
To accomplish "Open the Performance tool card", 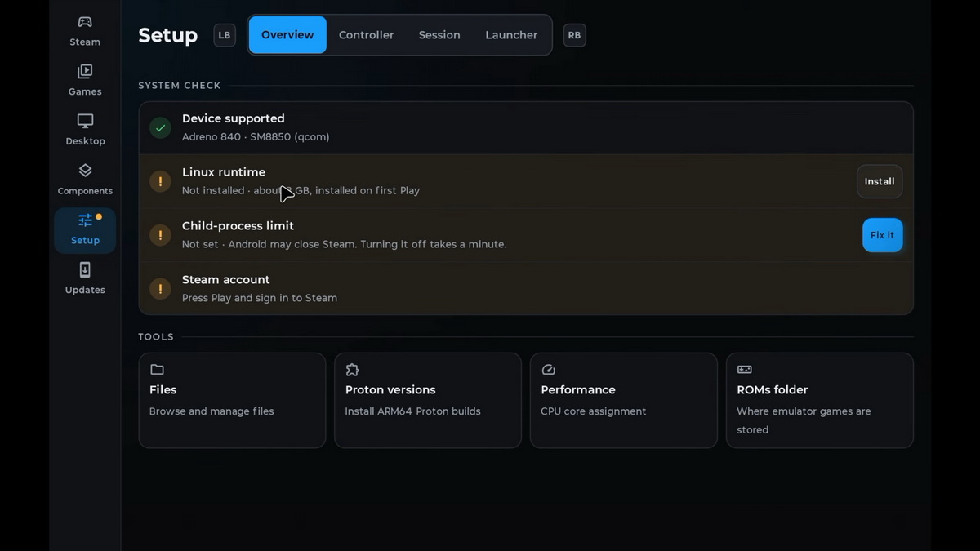I will coord(624,400).
